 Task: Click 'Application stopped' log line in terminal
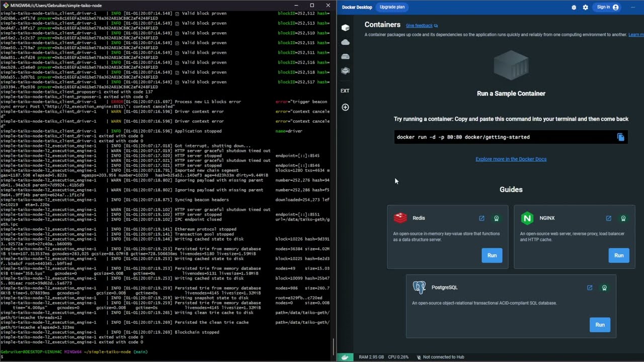point(198,131)
